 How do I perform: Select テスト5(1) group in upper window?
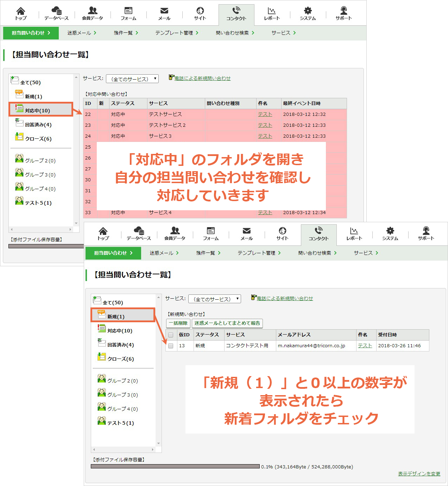pyautogui.click(x=34, y=201)
